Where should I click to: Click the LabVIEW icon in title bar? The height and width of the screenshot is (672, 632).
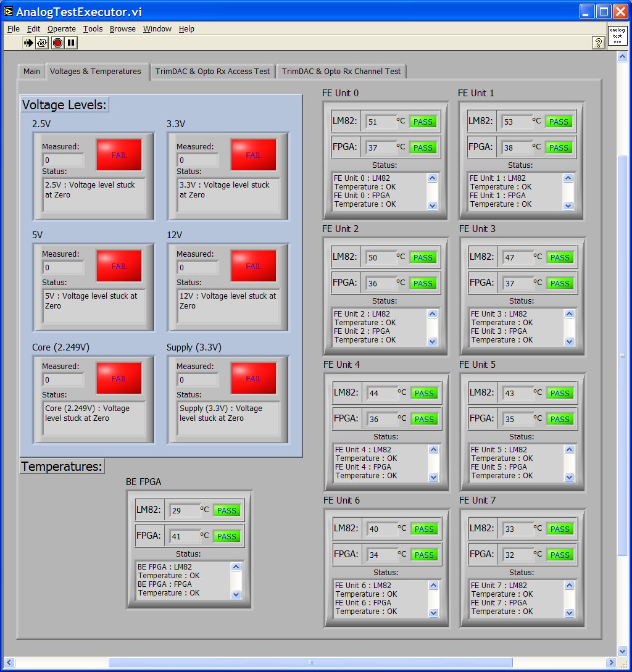pos(9,11)
